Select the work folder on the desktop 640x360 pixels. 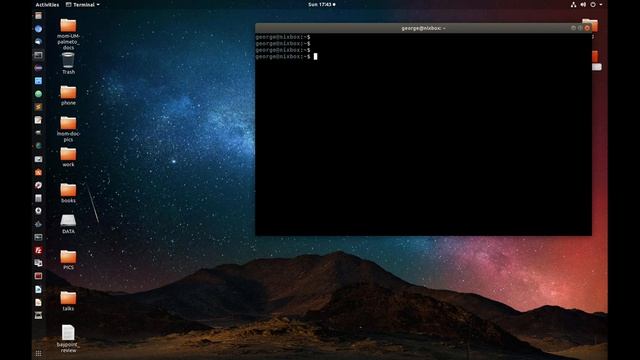[68, 154]
